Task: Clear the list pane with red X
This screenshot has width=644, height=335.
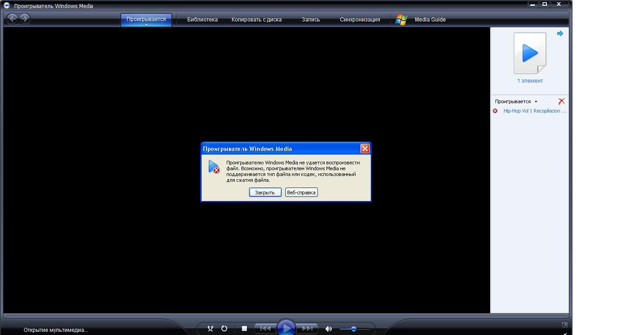Action: tap(562, 101)
